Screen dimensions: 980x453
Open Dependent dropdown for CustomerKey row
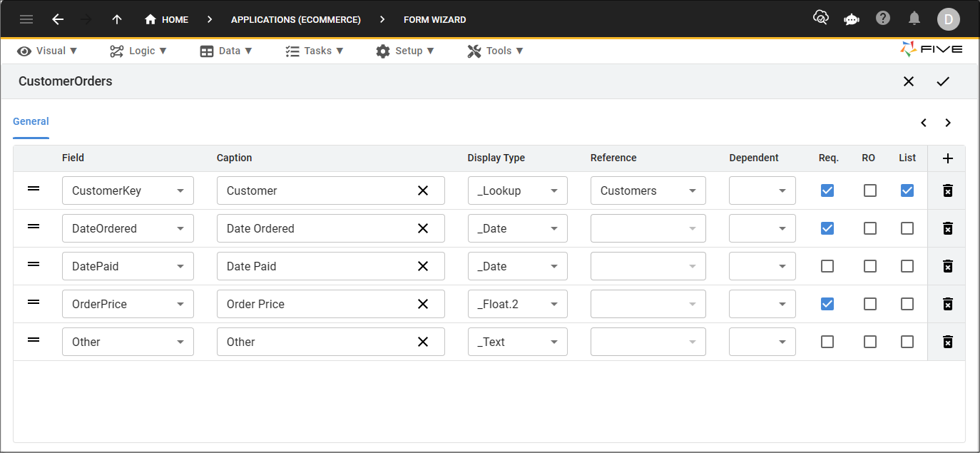(762, 190)
